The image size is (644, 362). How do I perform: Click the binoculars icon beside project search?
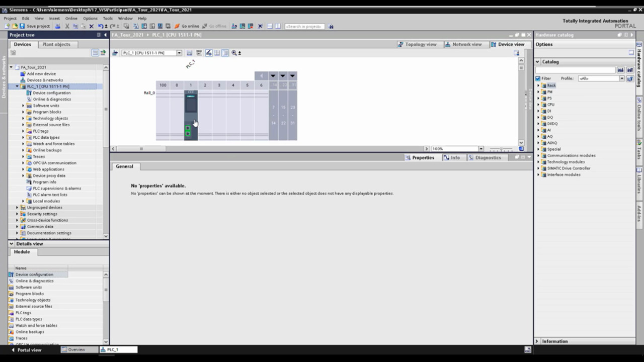(x=331, y=26)
